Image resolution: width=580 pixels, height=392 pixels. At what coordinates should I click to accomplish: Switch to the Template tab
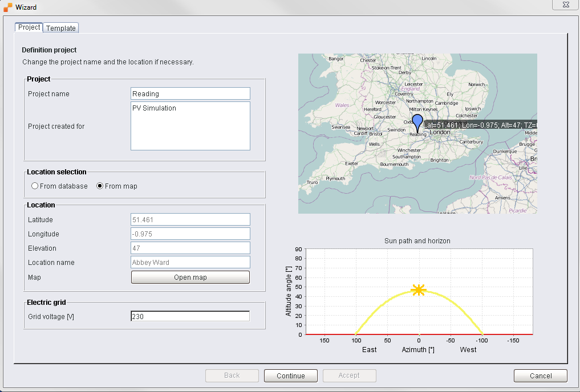60,28
